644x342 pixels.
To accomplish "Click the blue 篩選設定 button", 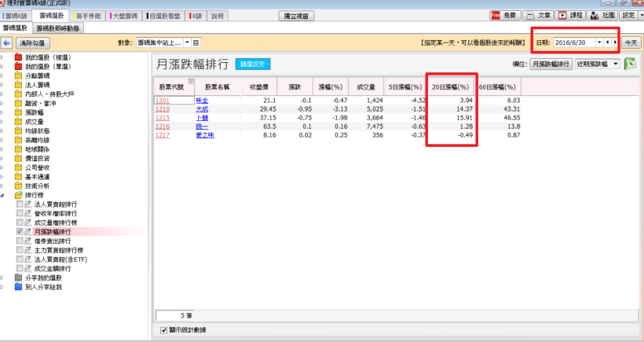I will [x=253, y=64].
